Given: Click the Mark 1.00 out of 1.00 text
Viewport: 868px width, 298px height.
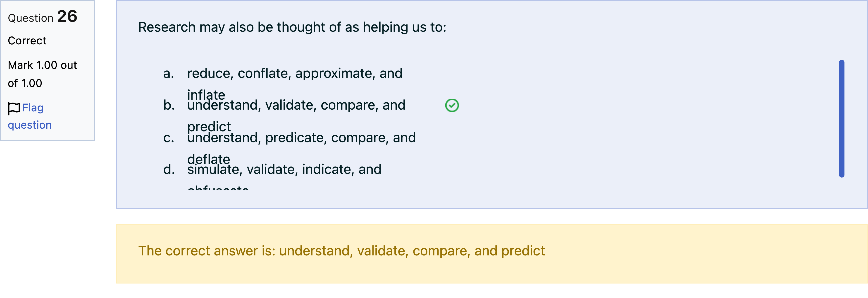Looking at the screenshot, I should (x=43, y=74).
